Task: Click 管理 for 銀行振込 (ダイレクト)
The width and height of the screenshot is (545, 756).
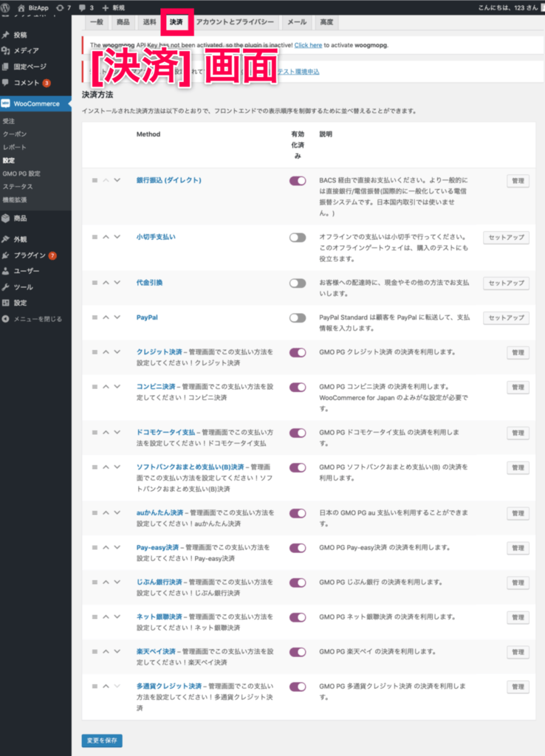Action: point(518,181)
